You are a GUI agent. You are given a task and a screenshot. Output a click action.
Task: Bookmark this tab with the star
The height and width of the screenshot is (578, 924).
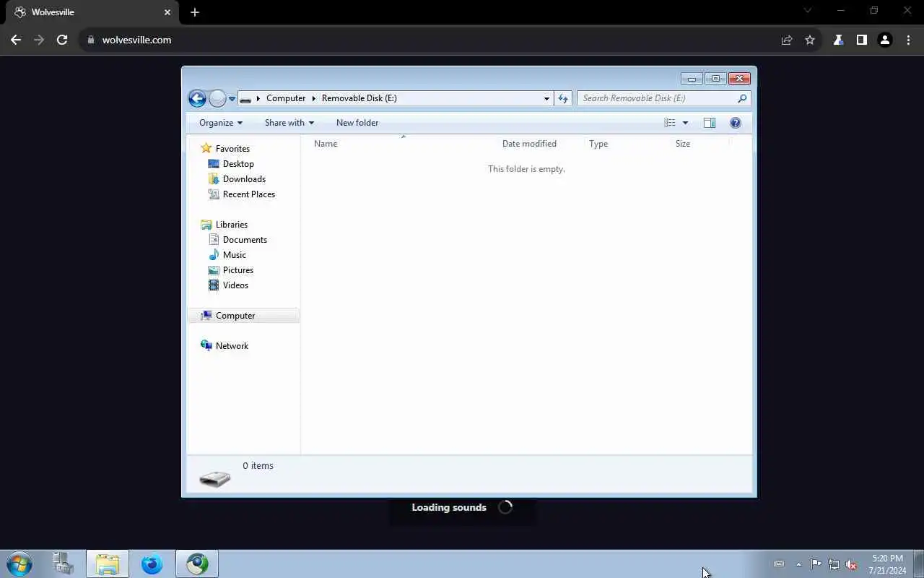pyautogui.click(x=810, y=40)
